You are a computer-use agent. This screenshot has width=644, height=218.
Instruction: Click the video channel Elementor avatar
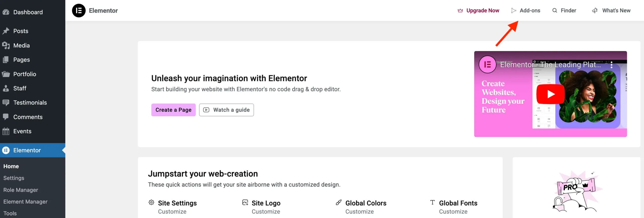click(487, 64)
